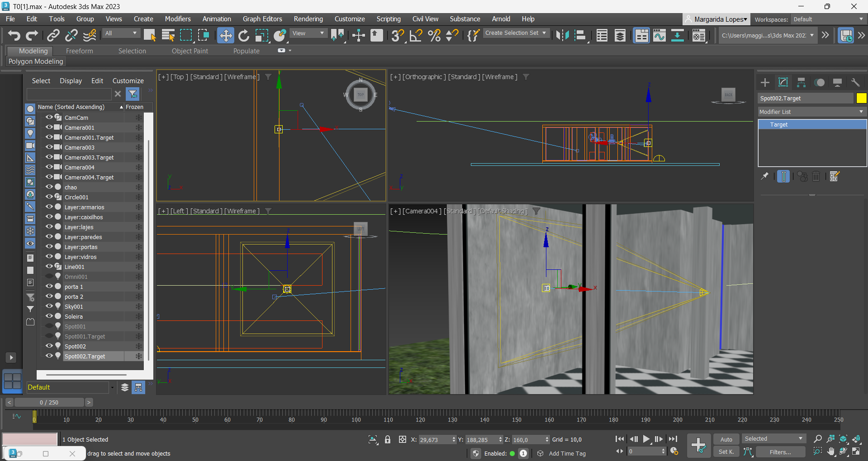The width and height of the screenshot is (868, 461).
Task: Select the Undo arrow icon
Action: click(x=14, y=35)
